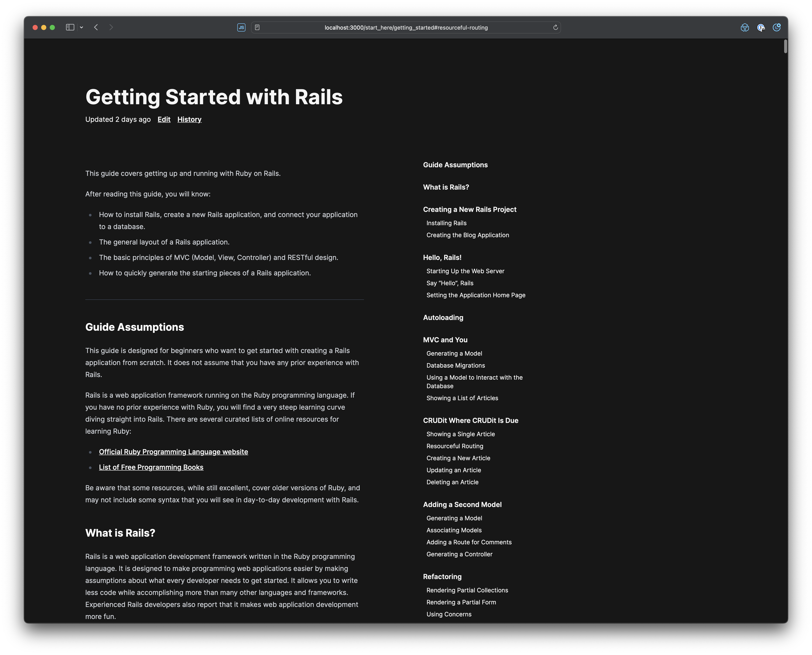Open Generating a Controller link
812x655 pixels.
click(459, 554)
